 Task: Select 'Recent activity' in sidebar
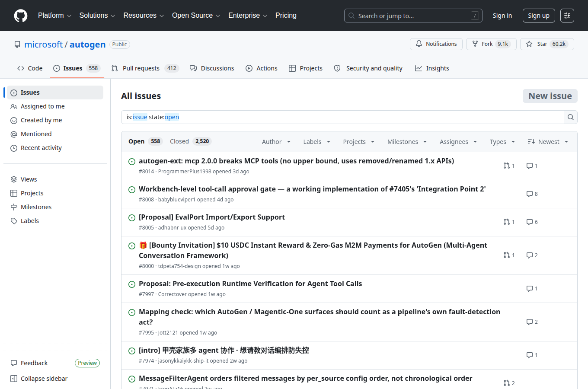pos(55,148)
